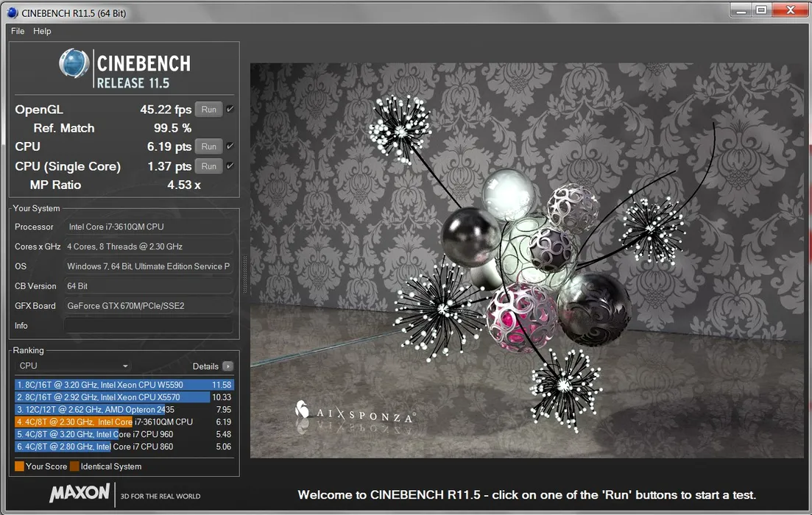Select ranking row i7-3610QM CPU
812x515 pixels.
click(124, 422)
